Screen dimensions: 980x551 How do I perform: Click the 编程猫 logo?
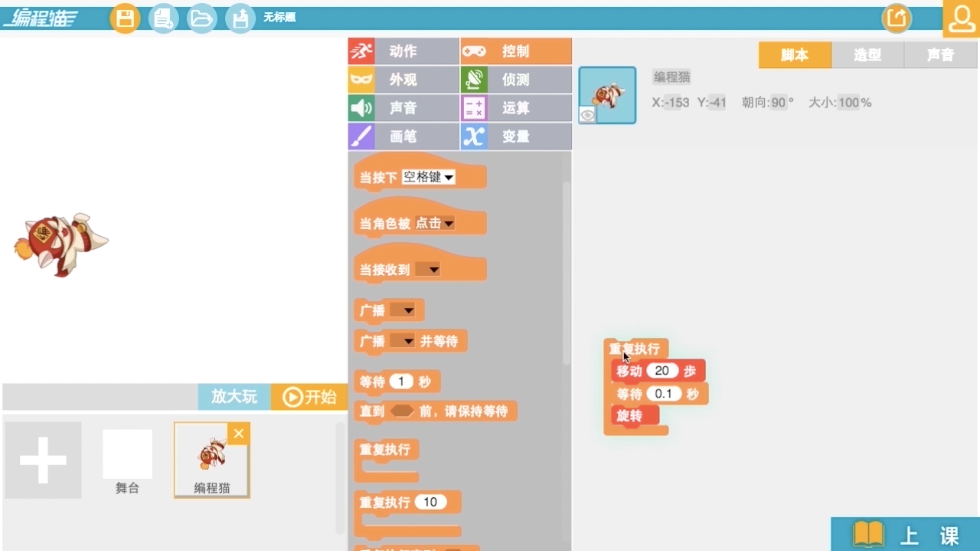click(x=41, y=18)
